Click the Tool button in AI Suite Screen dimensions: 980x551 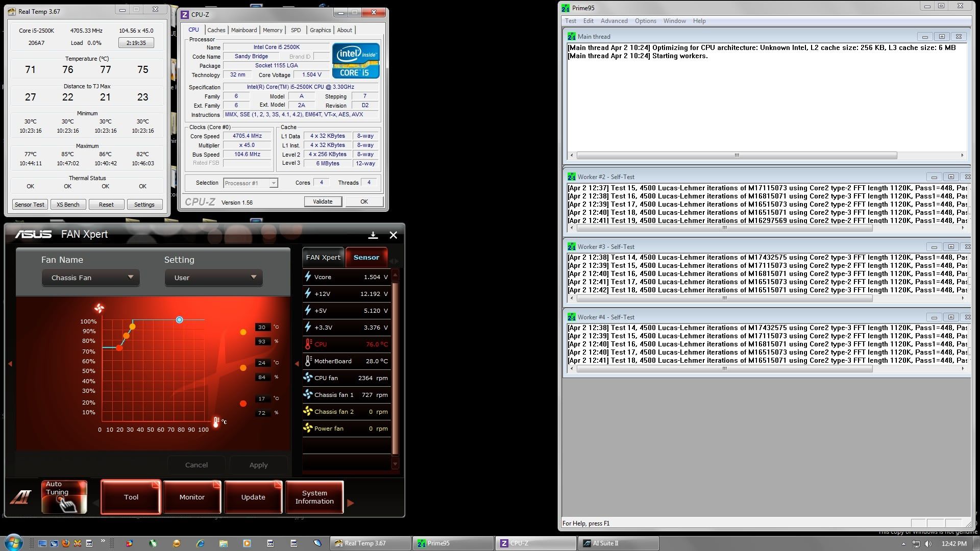point(131,497)
